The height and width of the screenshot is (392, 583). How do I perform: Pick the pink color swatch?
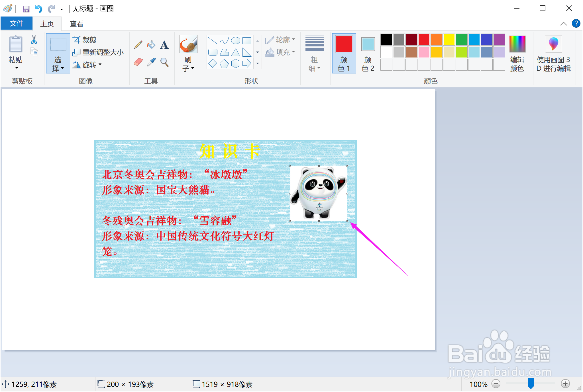coord(424,52)
